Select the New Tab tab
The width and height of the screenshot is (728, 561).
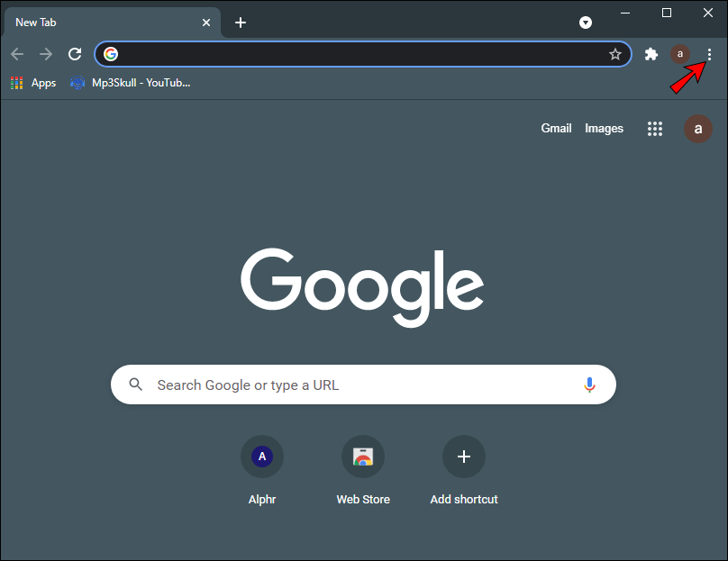112,23
